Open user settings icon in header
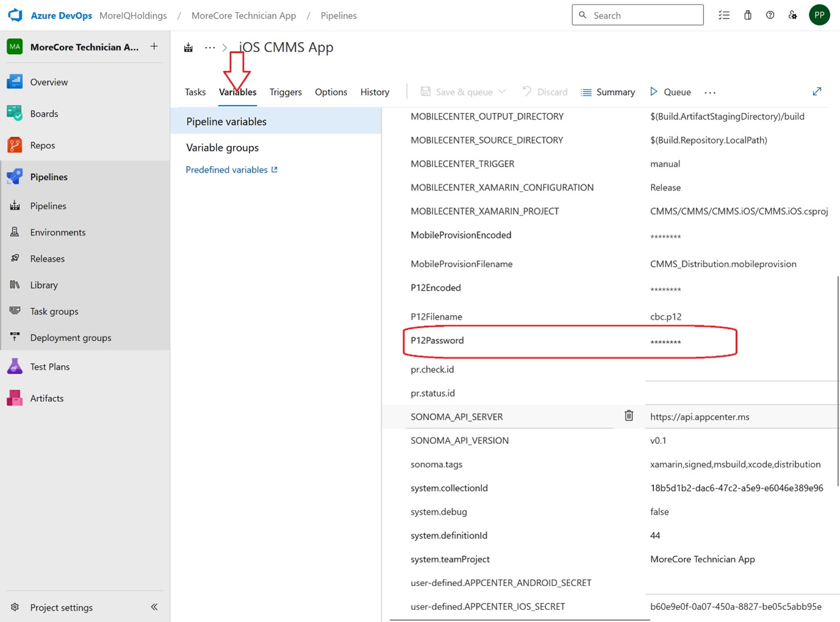The image size is (840, 622). click(x=792, y=15)
